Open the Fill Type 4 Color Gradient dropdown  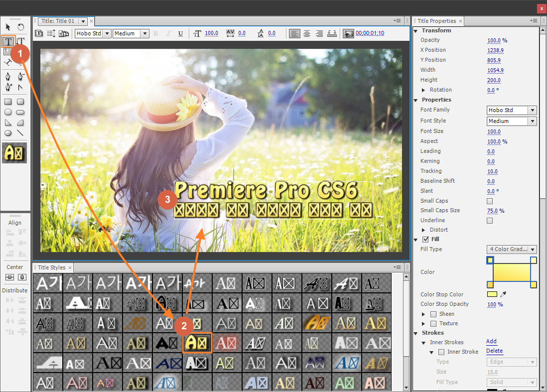coord(512,250)
